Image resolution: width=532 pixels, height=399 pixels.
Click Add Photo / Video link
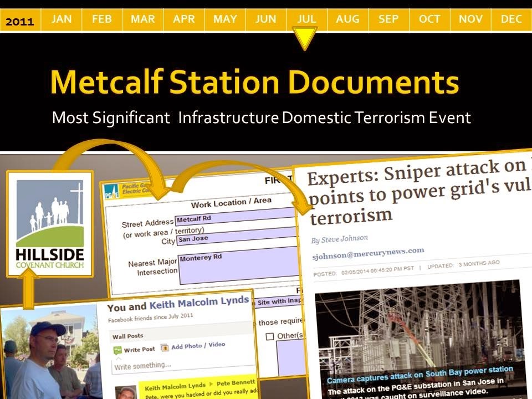[x=198, y=346]
